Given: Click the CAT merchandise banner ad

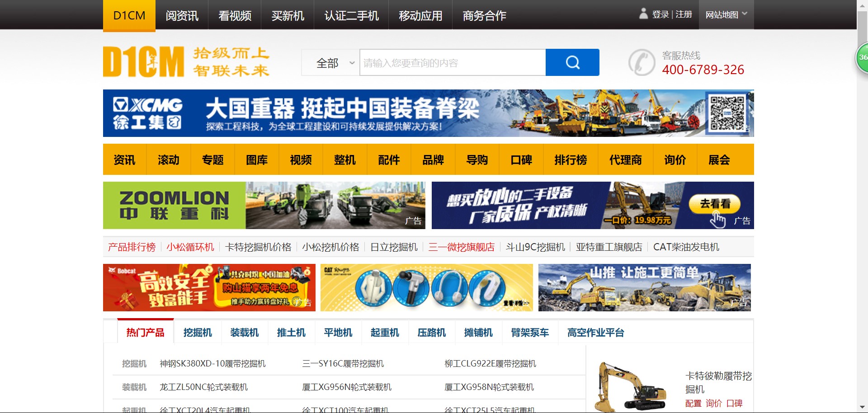Looking at the screenshot, I should tap(427, 287).
